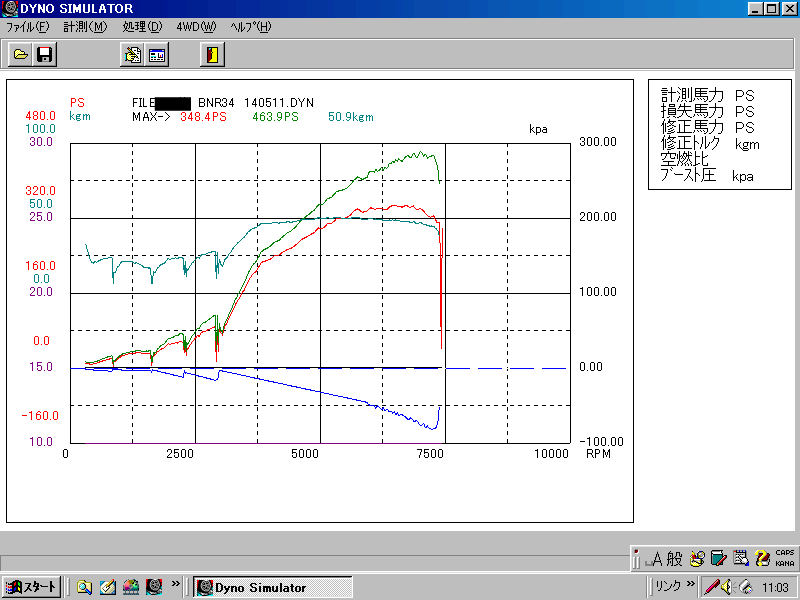Click the speaker volume tray icon
The width and height of the screenshot is (800, 600).
pyautogui.click(x=726, y=587)
